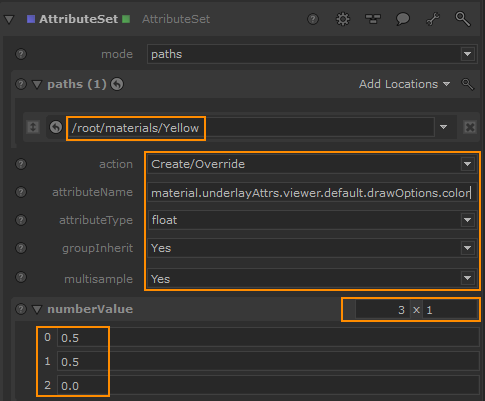Screen dimensions: 485x401
Task: Collapse the paths (1) group
Action: 37,84
